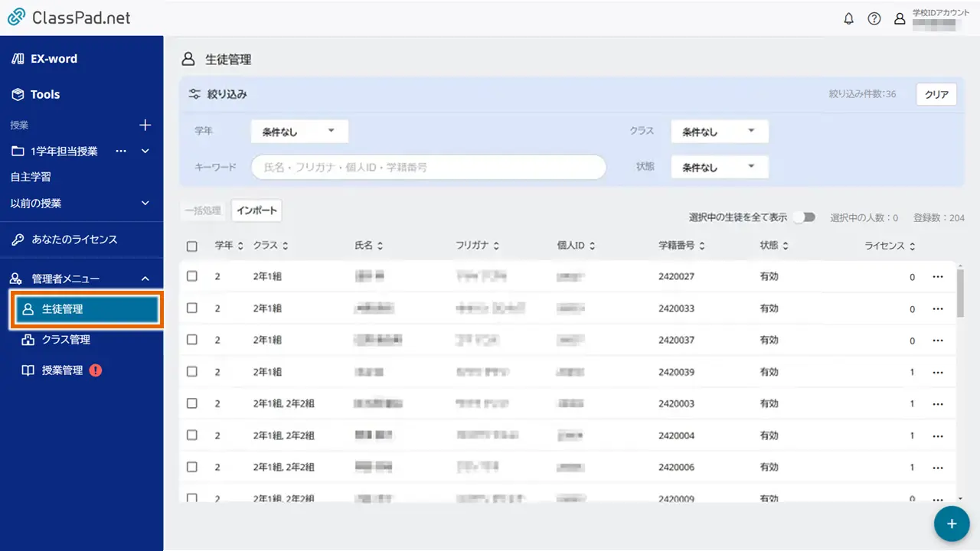Screen dimensions: 980x551
Task: Click the 学校IDアカウント user icon
Action: click(900, 18)
